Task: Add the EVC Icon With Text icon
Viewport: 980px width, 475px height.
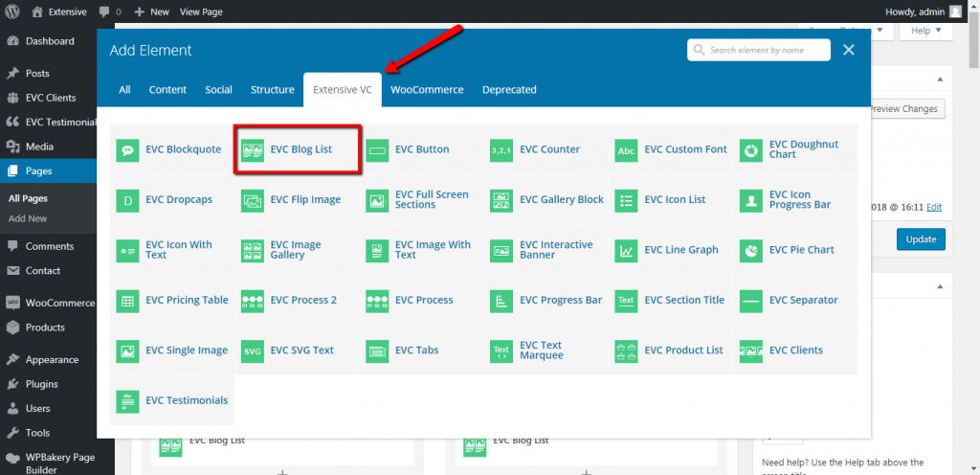Action: click(x=127, y=250)
